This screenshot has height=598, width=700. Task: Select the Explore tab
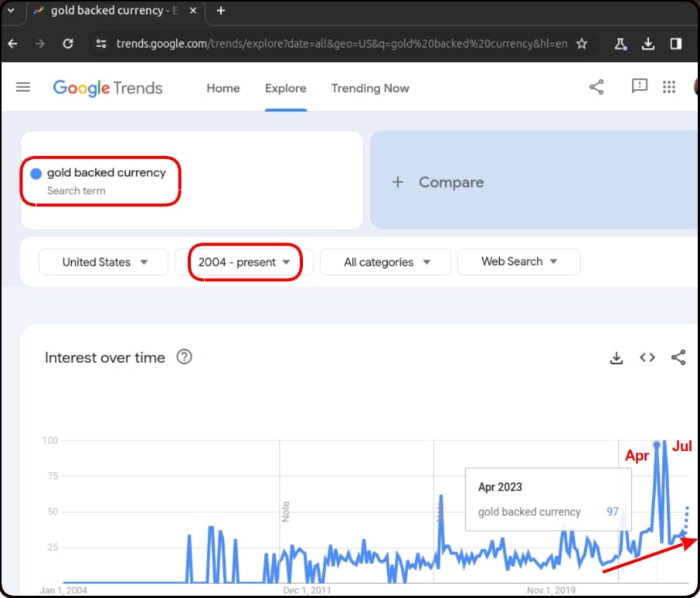point(285,88)
